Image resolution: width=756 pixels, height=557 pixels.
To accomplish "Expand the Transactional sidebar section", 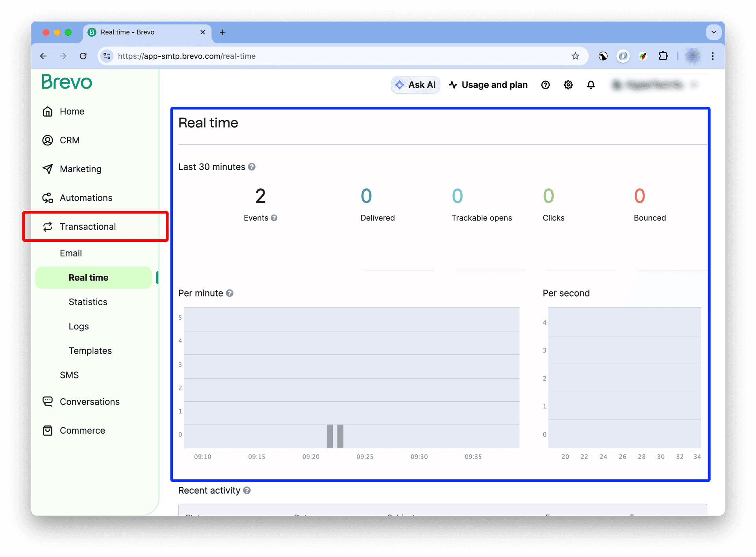I will coord(88,227).
